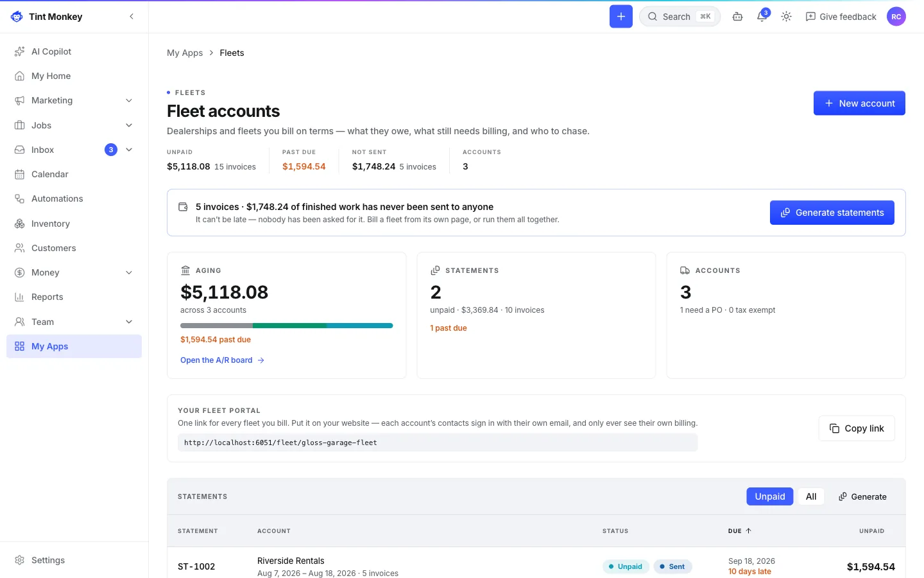Expand the Team submenu
The height and width of the screenshot is (578, 924).
click(x=129, y=322)
